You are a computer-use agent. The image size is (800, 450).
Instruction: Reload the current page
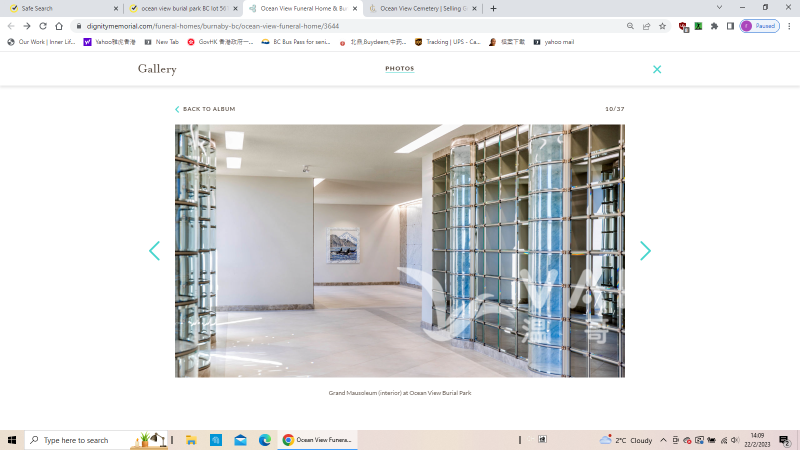click(43, 26)
